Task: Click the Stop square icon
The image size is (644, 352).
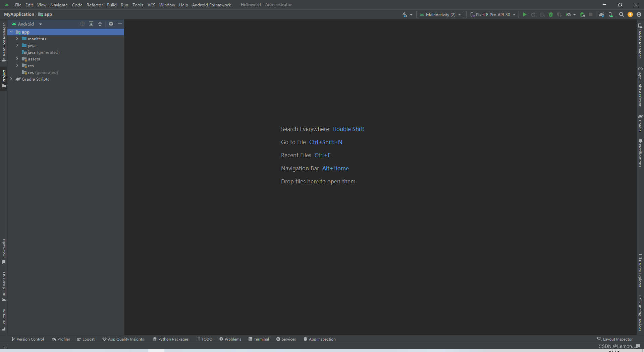Action: pos(591,14)
